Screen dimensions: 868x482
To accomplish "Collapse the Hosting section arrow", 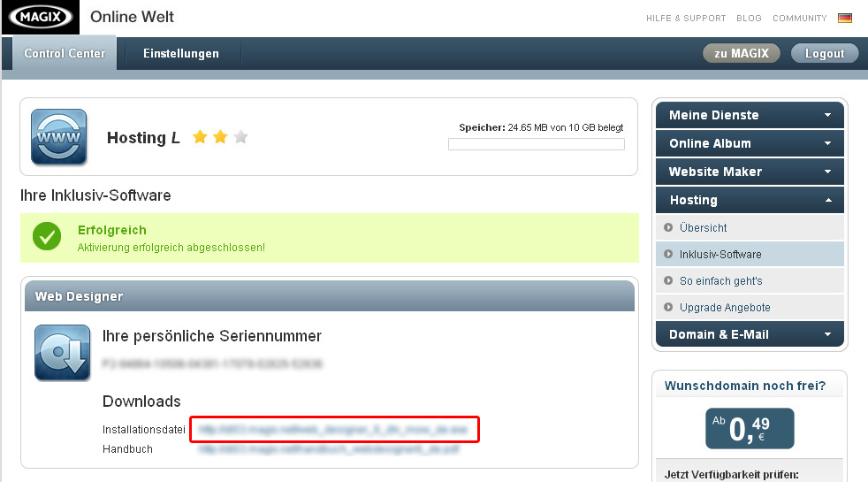I will 828,200.
